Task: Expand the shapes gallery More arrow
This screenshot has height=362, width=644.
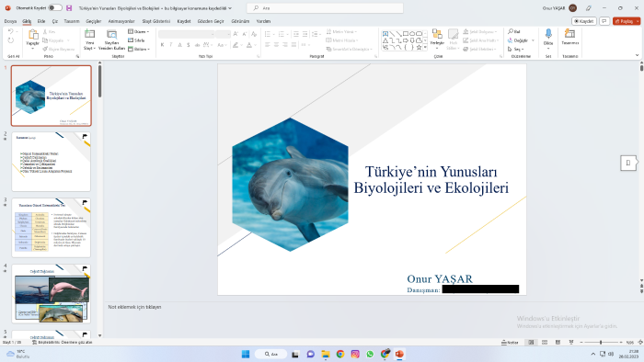Action: (x=425, y=48)
